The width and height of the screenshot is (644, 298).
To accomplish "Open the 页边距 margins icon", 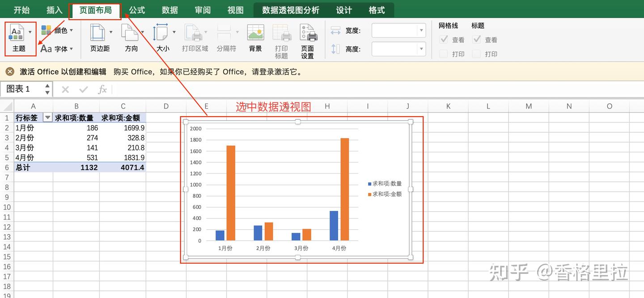I will [x=97, y=33].
